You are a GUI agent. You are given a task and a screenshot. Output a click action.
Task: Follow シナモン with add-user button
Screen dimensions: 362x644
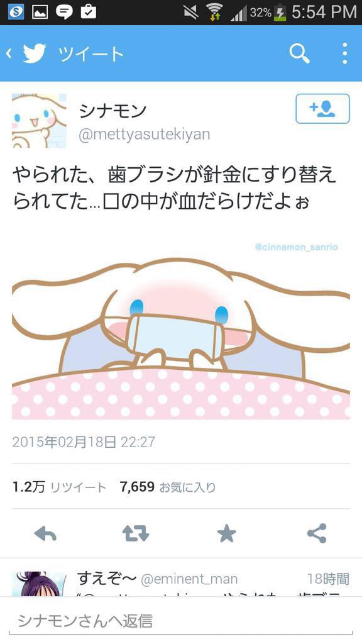point(322,109)
